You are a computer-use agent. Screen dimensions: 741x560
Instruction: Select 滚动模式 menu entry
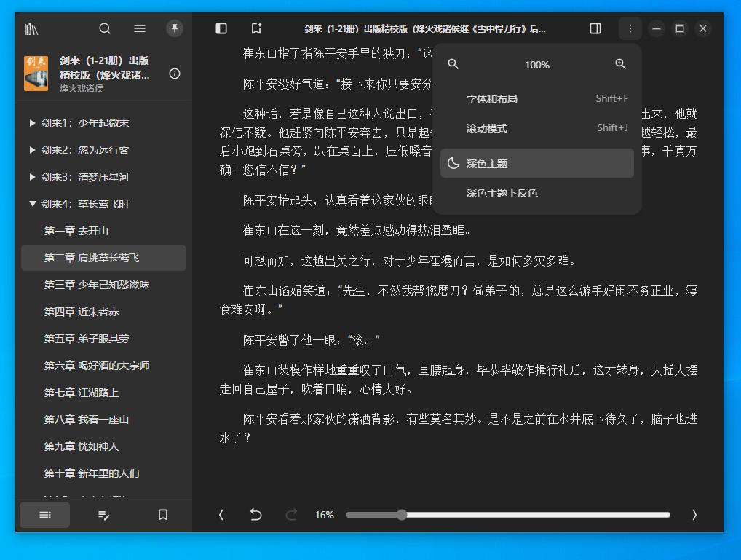tap(537, 128)
